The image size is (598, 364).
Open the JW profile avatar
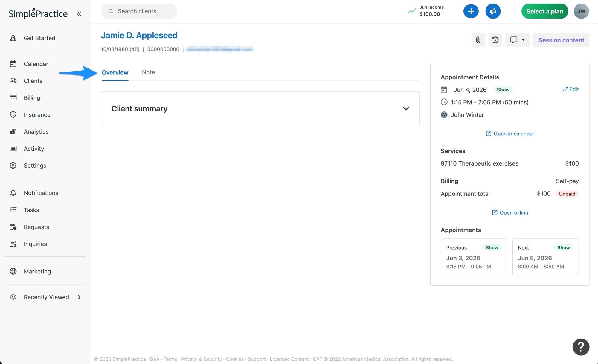coord(581,11)
